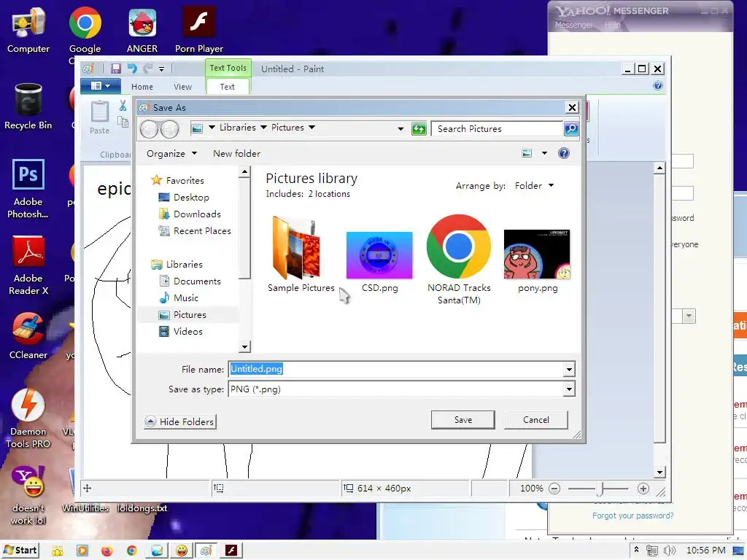
Task: Click the zoom out minus button in Paint
Action: (x=554, y=489)
